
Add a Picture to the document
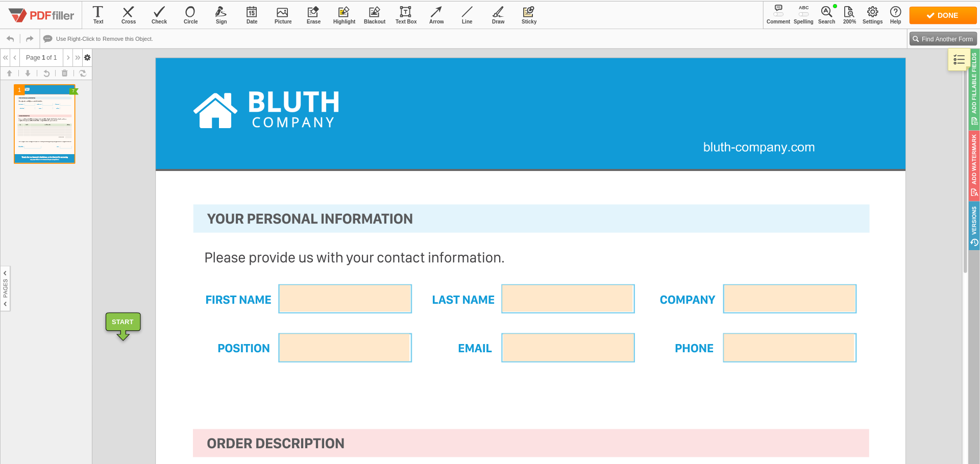coord(283,15)
